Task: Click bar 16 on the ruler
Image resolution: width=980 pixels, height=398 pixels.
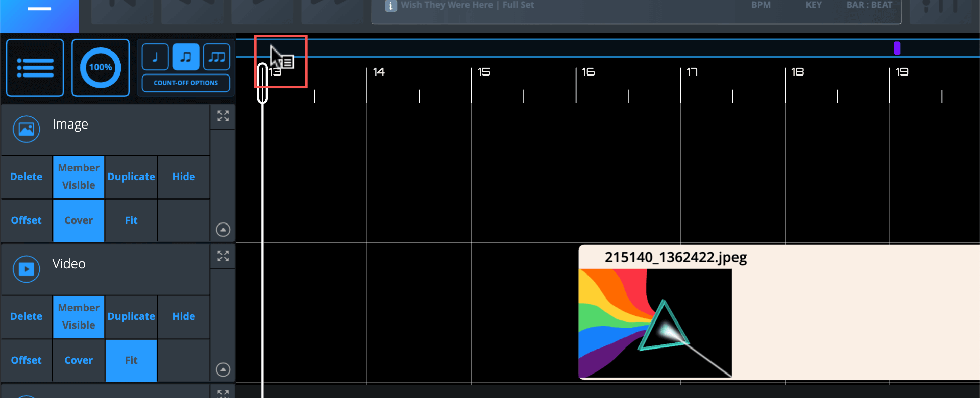Action: (x=589, y=72)
